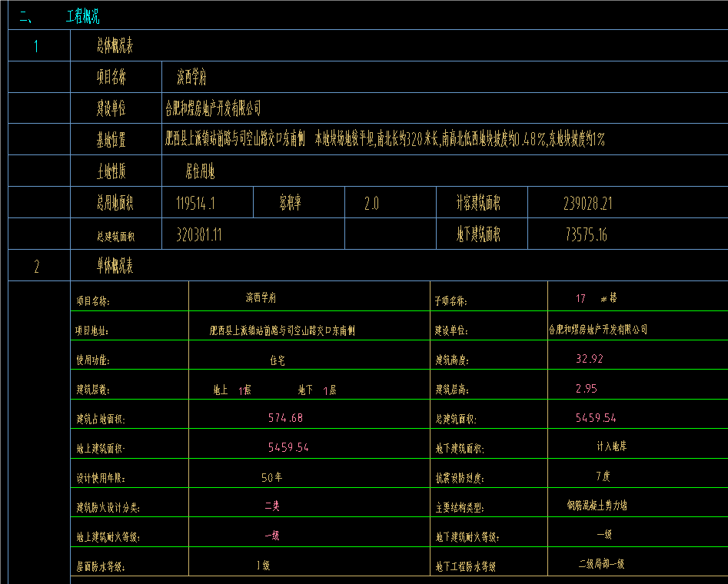
Task: Select the plot ratio value '2.0'
Action: tap(371, 204)
